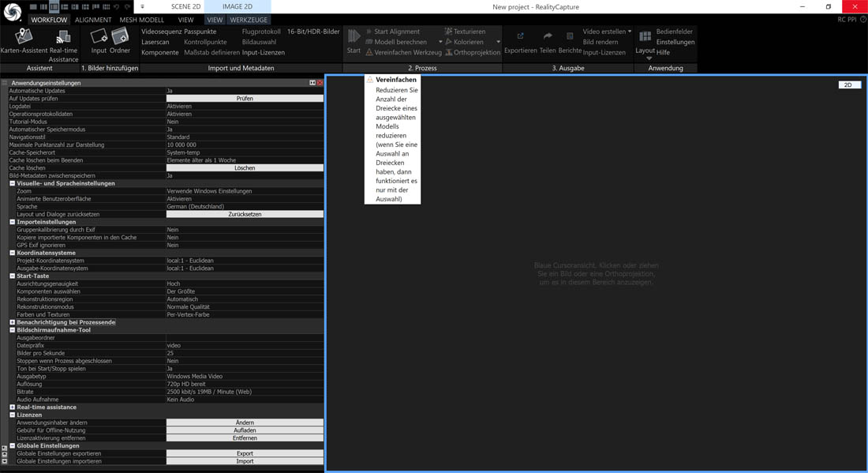Collapse the Globale Einstellungen section

click(12, 446)
